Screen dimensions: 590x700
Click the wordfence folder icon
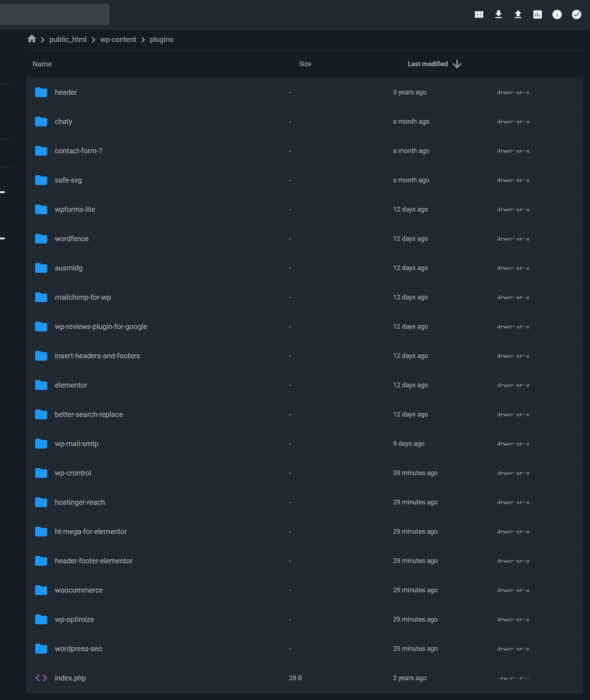coord(41,239)
